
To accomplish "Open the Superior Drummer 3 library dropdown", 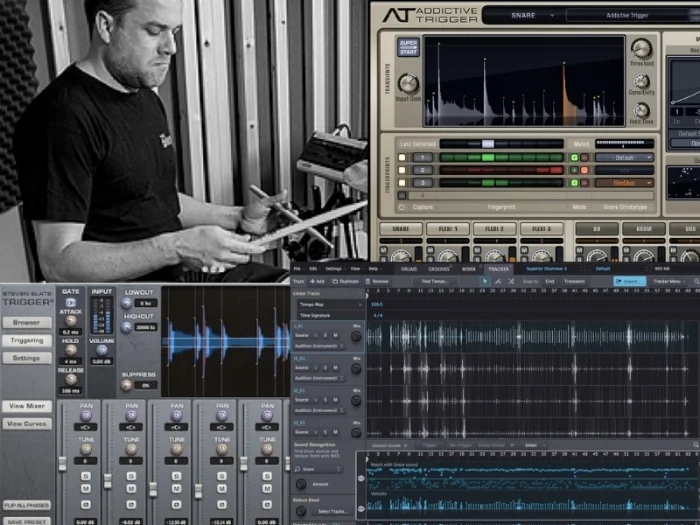I will pos(553,269).
